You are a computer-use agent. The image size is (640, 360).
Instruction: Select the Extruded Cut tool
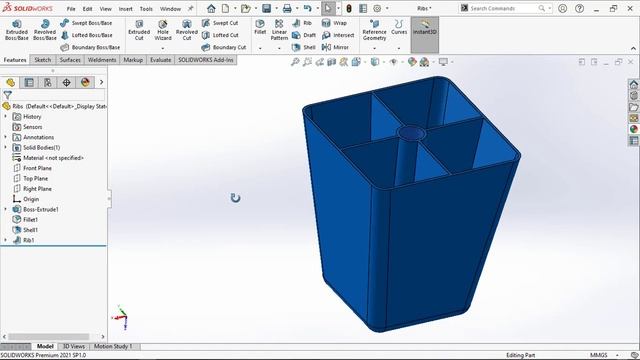tap(139, 30)
